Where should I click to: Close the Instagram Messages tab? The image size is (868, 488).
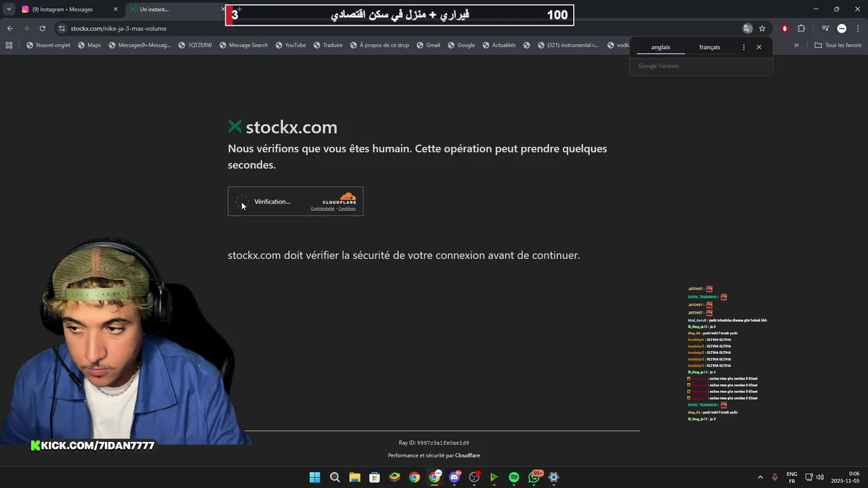point(115,9)
